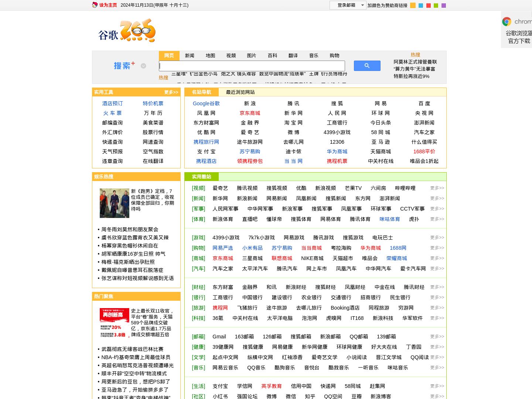Viewport: 532px width, 399px height.
Task: Pick the green theme color swatch
Action: (x=436, y=6)
